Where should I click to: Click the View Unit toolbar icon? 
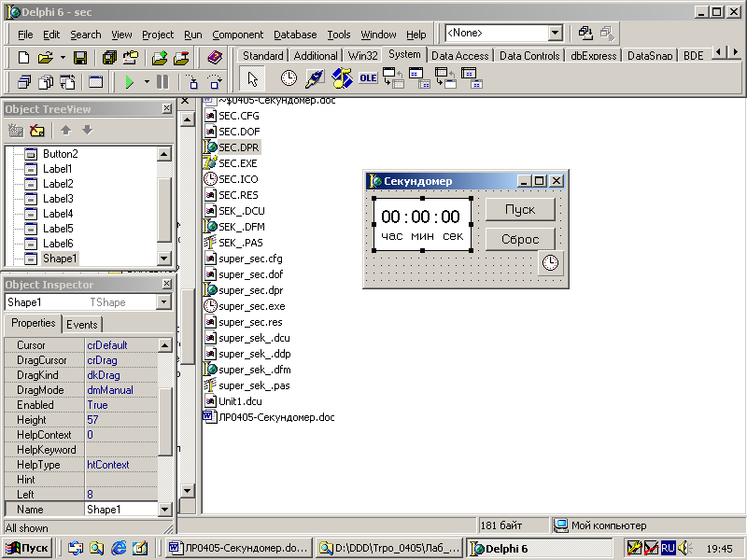[x=24, y=82]
